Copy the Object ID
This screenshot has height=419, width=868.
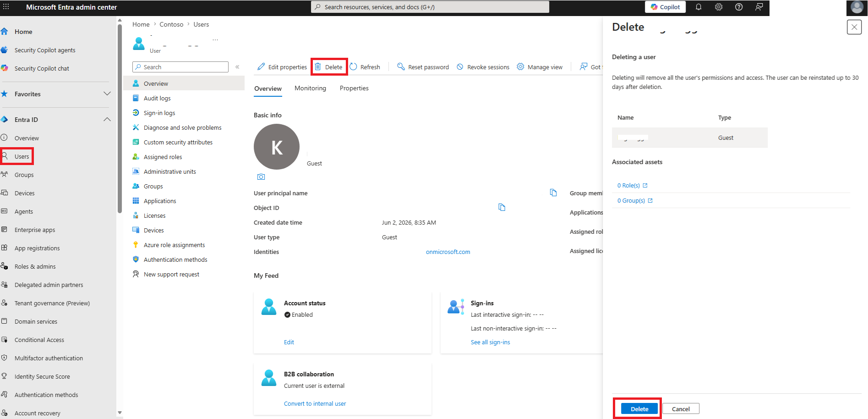502,207
